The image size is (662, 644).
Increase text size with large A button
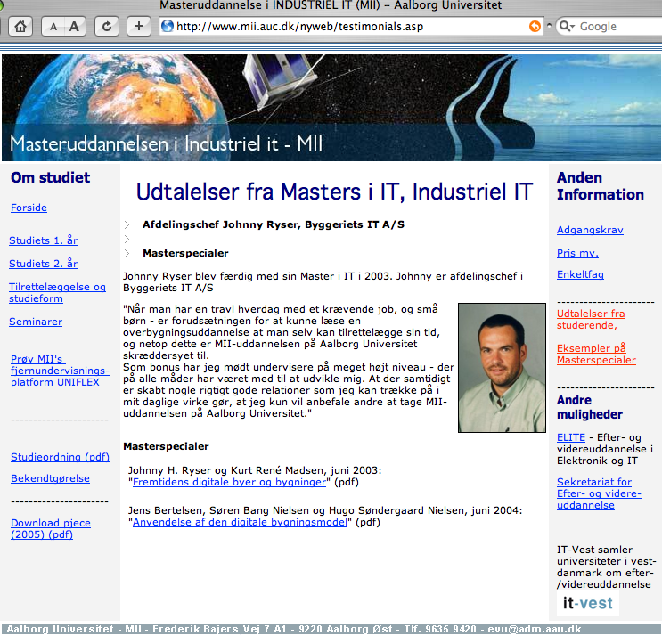tap(75, 26)
